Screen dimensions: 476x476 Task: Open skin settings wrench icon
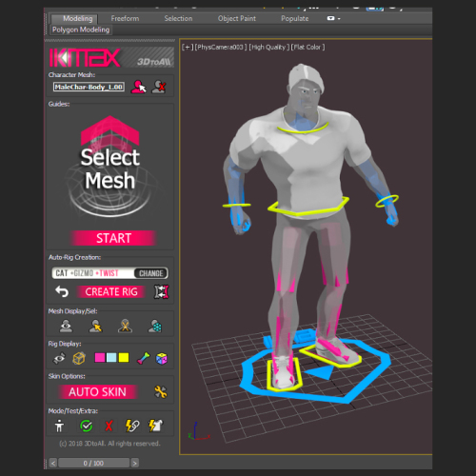coord(161,392)
